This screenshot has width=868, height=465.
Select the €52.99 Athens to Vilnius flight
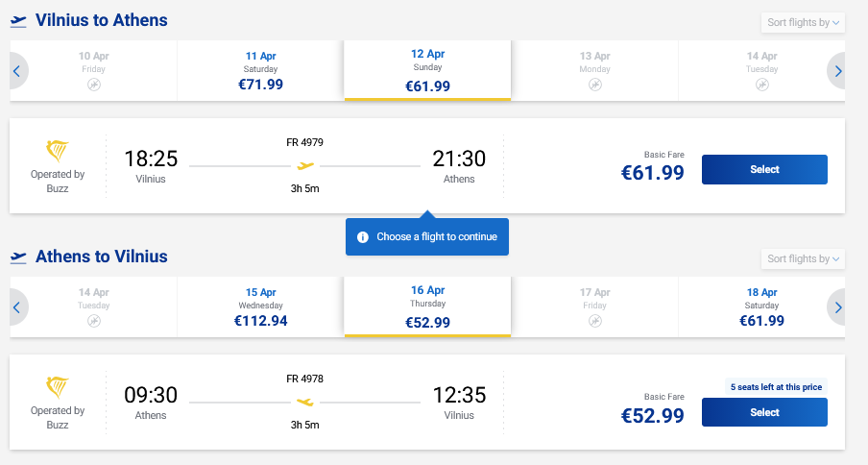764,413
